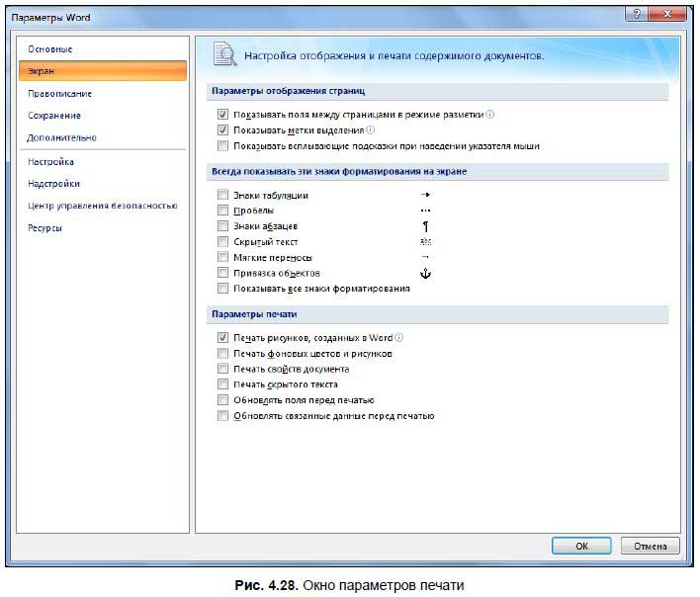
Task: Switch to the Настройка category
Action: click(x=50, y=161)
